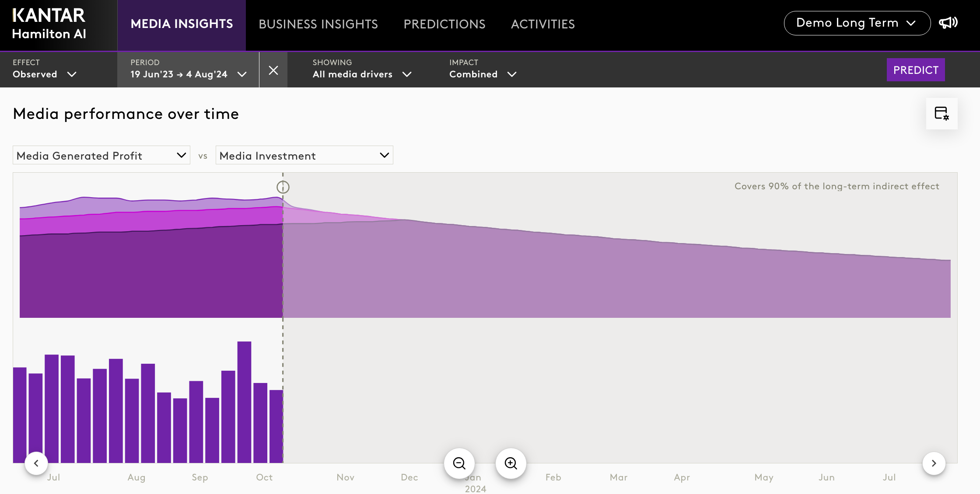Click the info marker on dashed line
The image size is (980, 494).
(x=283, y=187)
